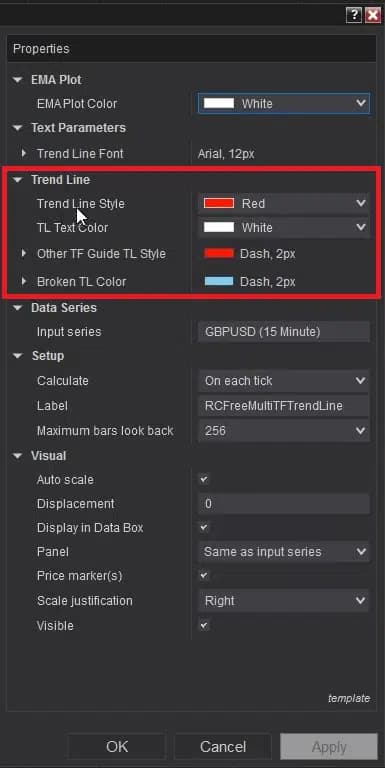Toggle the Visible checkbox

click(x=204, y=625)
